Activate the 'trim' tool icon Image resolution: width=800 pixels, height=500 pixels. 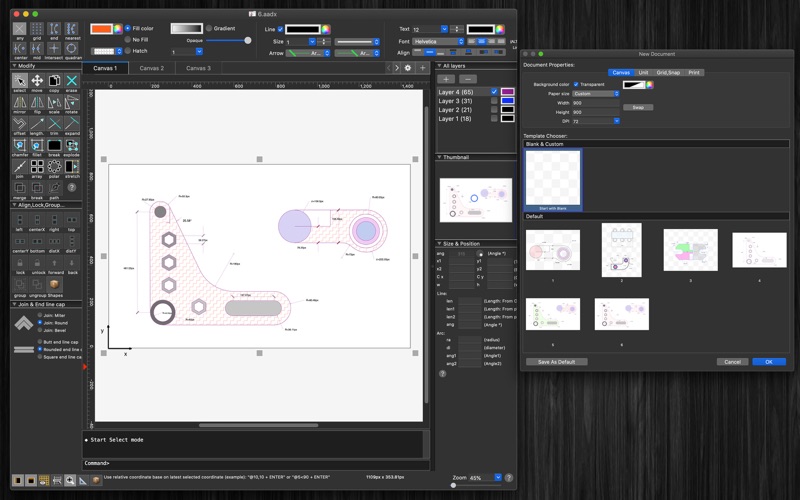[x=54, y=123]
